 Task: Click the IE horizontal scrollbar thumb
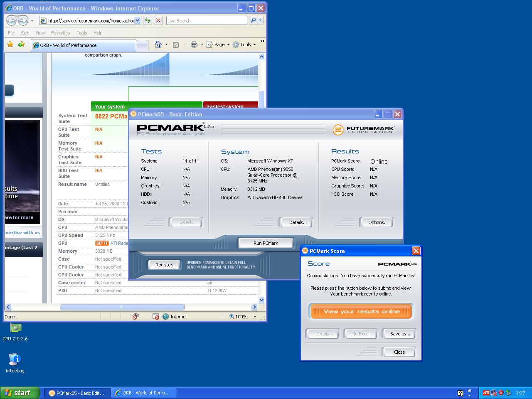tap(122, 307)
